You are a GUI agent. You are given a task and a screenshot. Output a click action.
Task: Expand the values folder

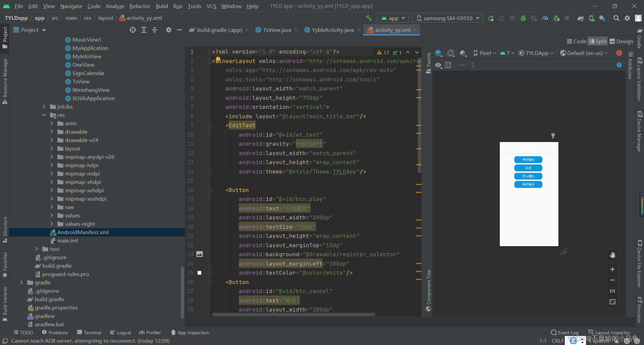coord(52,215)
